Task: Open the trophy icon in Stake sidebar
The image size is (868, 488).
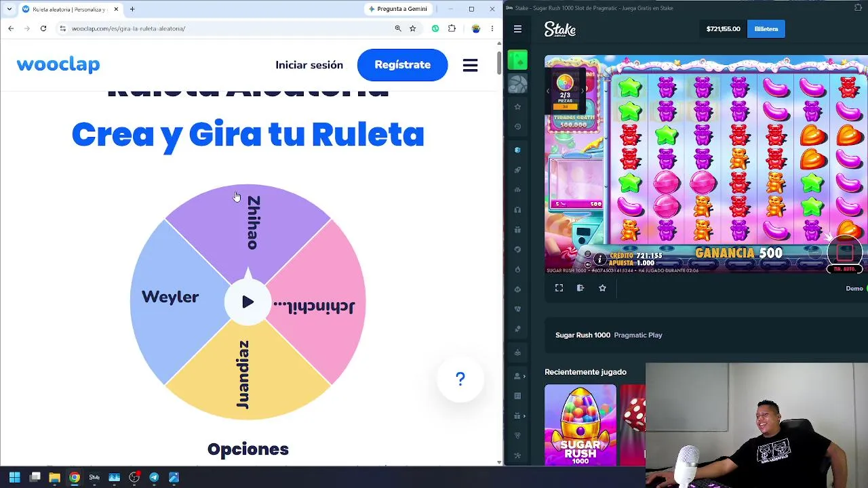Action: coord(517,436)
